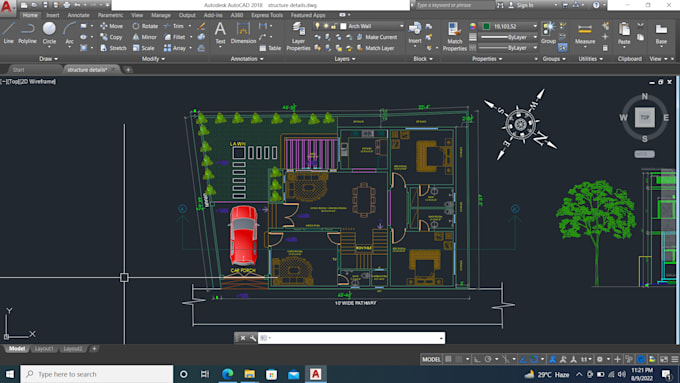Viewport: 680px width, 383px height.
Task: Activate the Mirror command
Action: click(x=145, y=37)
